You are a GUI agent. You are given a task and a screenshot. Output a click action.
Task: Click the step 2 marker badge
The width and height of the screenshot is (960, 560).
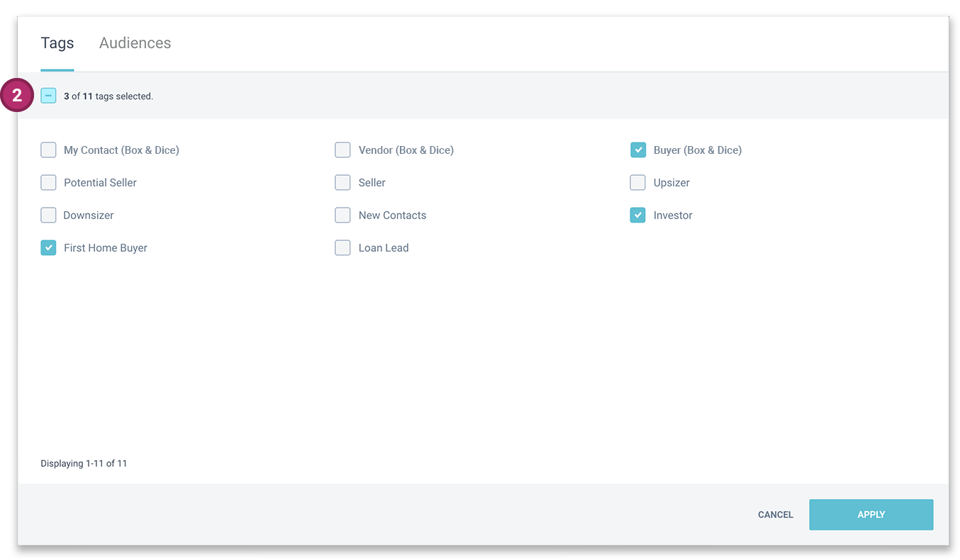point(17,95)
